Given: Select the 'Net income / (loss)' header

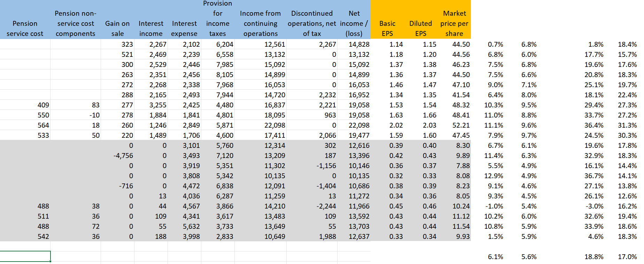Looking at the screenshot, I should coord(354,23).
